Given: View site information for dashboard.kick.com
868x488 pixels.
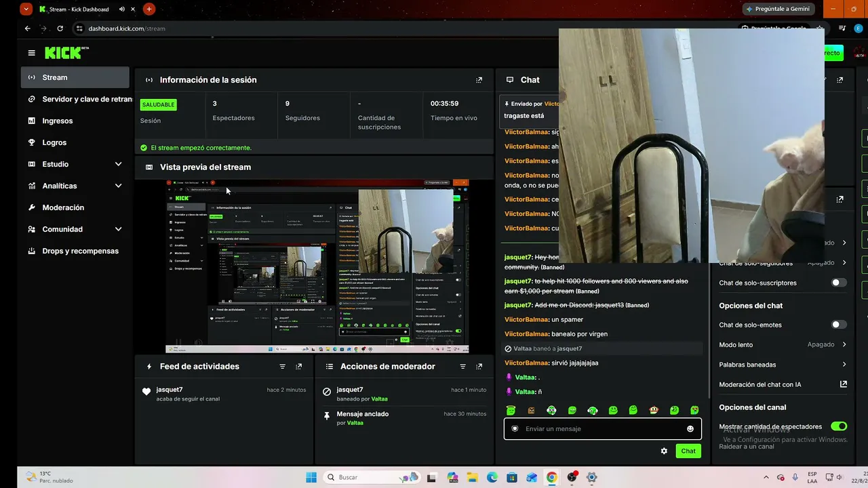Looking at the screenshot, I should pyautogui.click(x=79, y=28).
